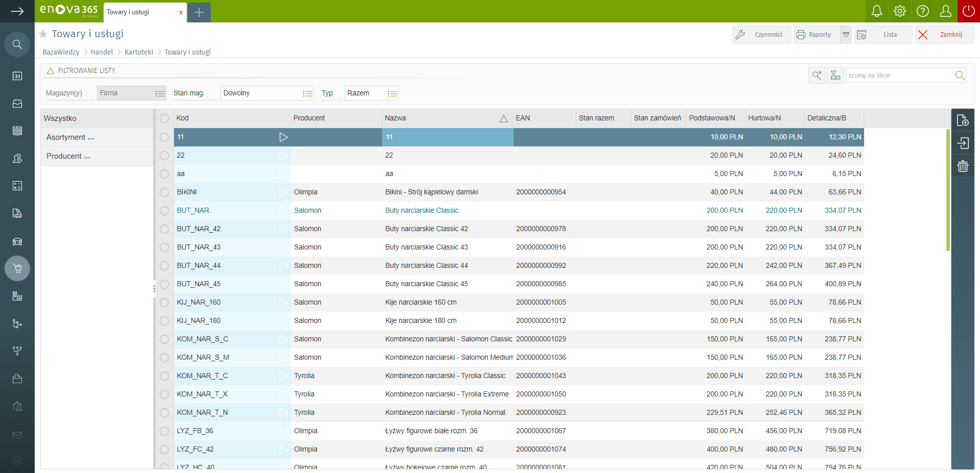The image size is (980, 473).
Task: Click the notifications bell icon
Action: [x=876, y=11]
